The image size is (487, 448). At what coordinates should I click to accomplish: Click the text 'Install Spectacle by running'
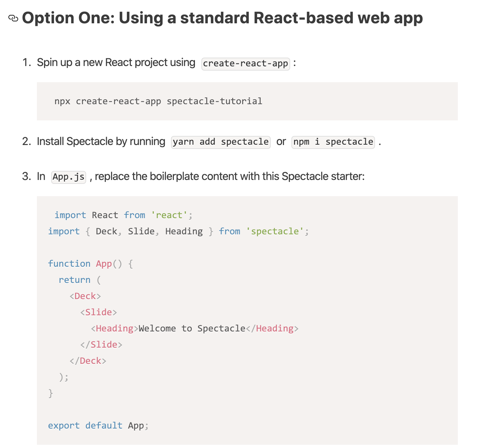[101, 141]
